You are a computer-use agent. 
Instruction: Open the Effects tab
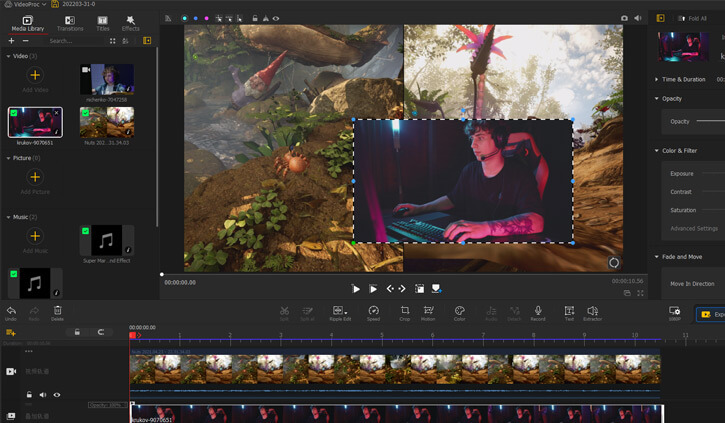tap(131, 23)
